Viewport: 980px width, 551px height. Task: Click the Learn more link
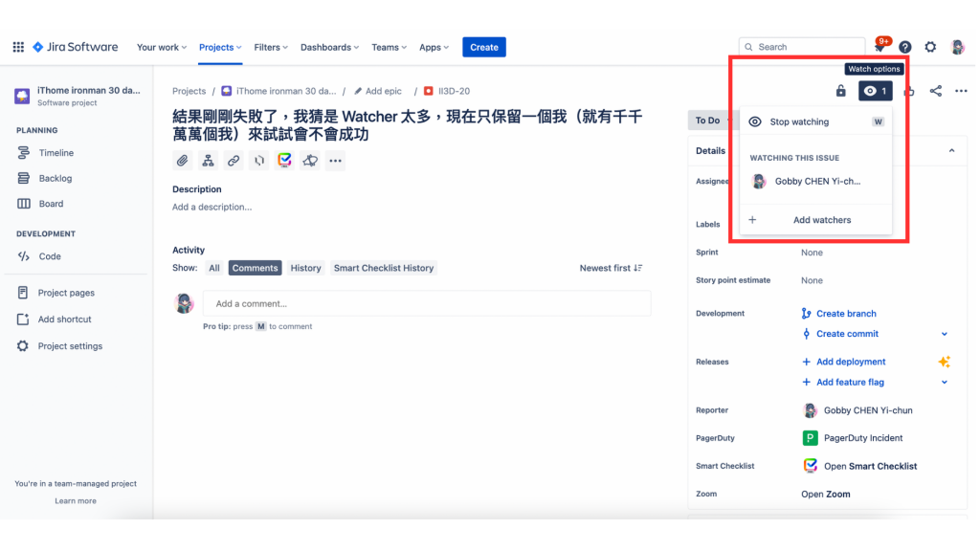coord(76,501)
